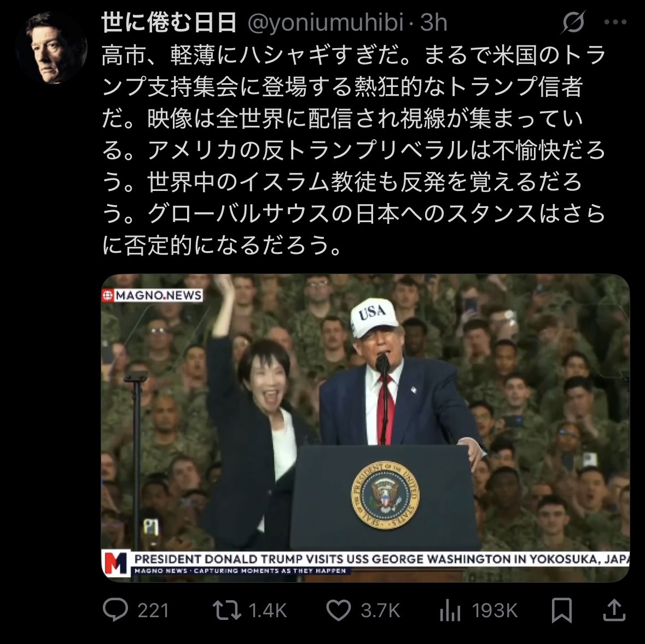Tap the reply speech bubble icon
This screenshot has width=645, height=644.
tap(115, 610)
